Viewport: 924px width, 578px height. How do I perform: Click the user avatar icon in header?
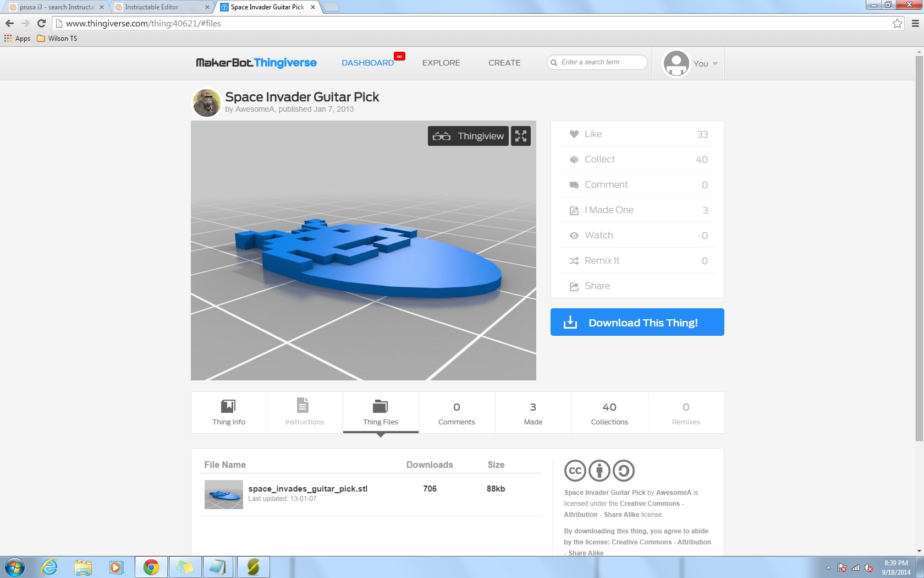click(x=676, y=63)
